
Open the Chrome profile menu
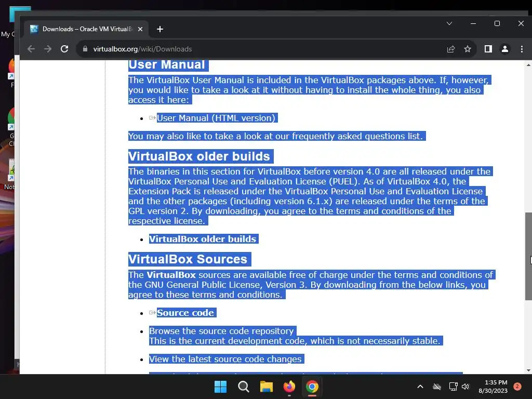(505, 49)
